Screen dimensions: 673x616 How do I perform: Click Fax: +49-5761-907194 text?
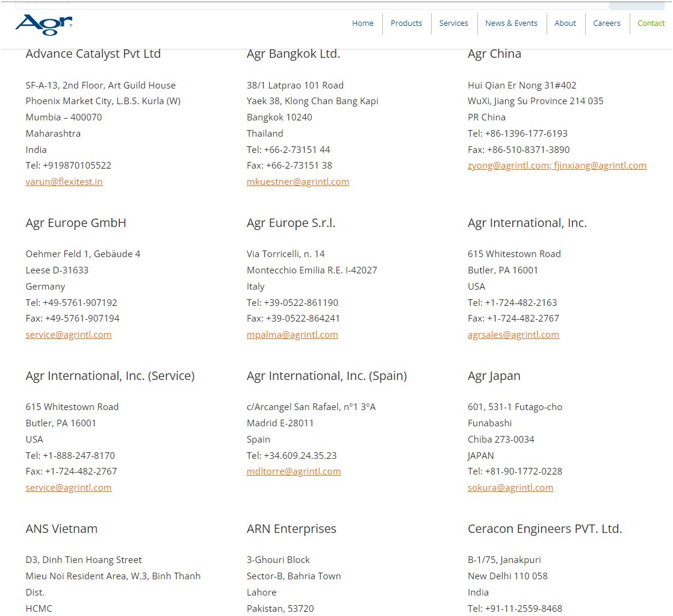click(72, 318)
